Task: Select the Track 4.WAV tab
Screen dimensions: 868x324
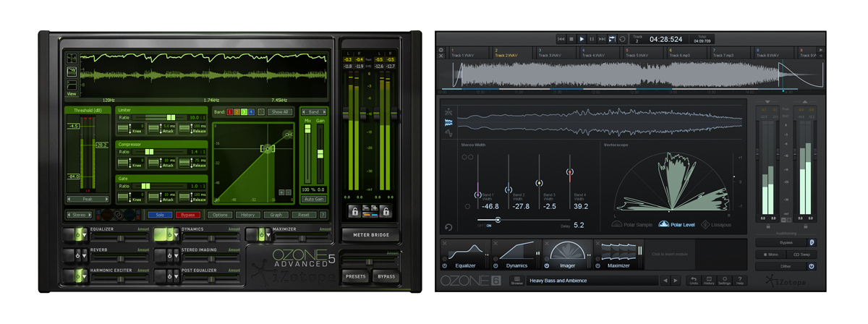Action: (600, 53)
